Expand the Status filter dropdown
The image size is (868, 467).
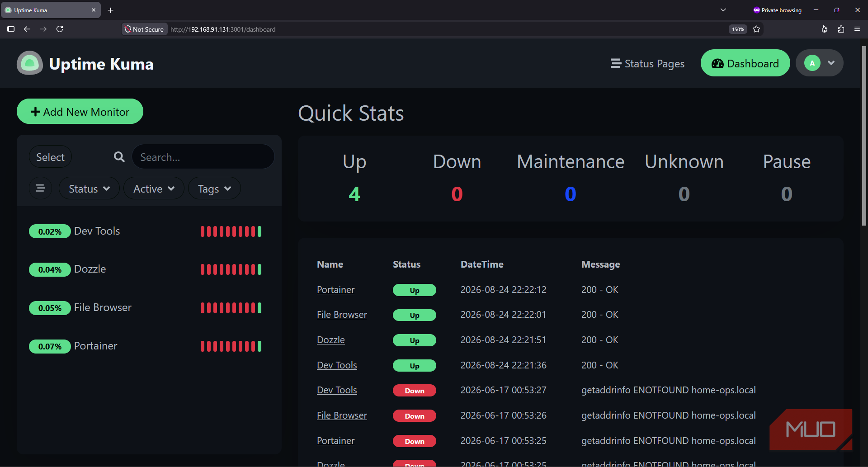89,189
